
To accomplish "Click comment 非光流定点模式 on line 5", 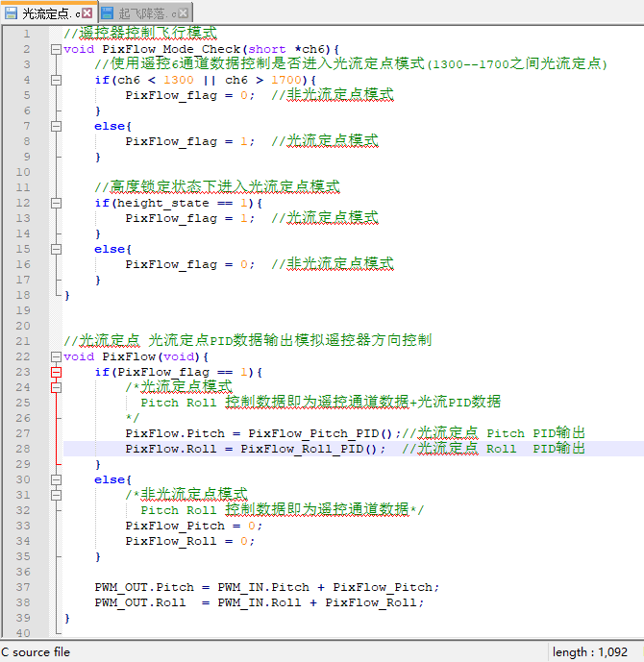I will click(x=340, y=94).
